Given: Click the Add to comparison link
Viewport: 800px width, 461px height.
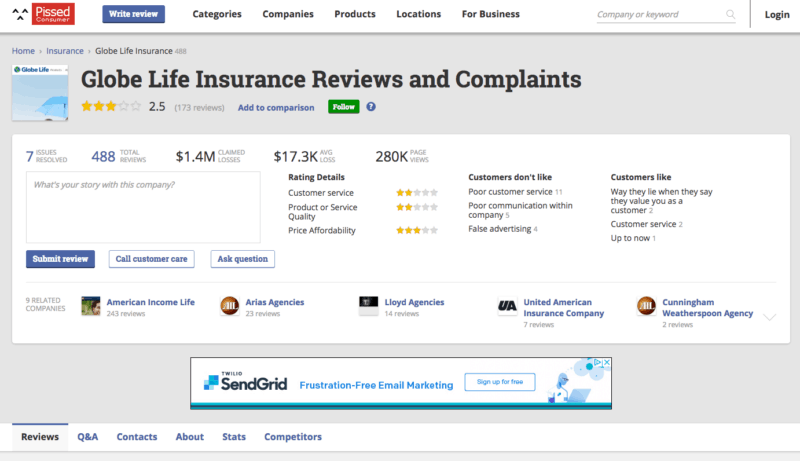Looking at the screenshot, I should click(x=276, y=108).
